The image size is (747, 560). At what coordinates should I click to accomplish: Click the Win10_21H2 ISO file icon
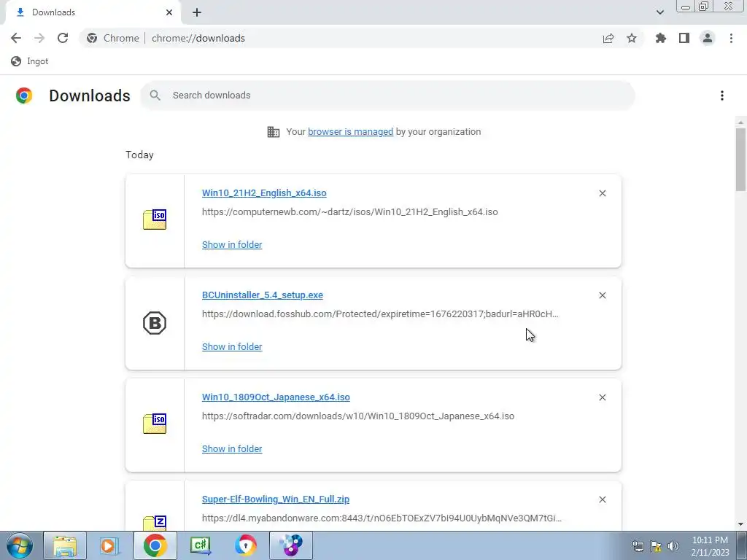tap(155, 219)
